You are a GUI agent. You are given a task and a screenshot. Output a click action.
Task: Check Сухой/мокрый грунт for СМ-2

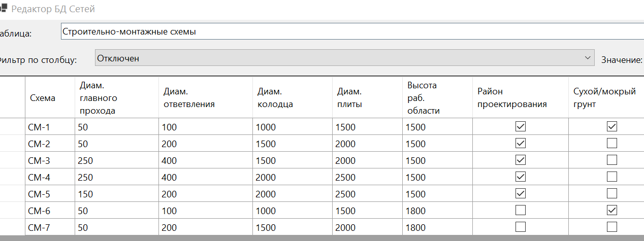pyautogui.click(x=612, y=144)
